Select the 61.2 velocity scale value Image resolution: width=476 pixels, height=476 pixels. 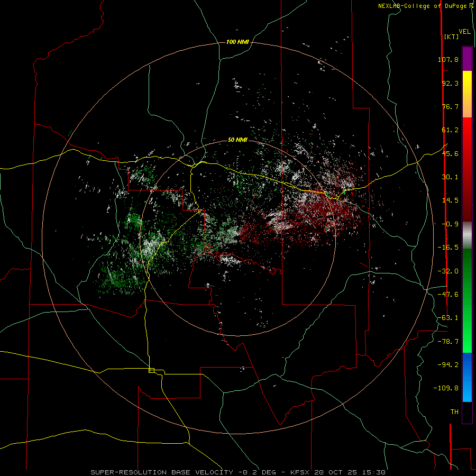(x=450, y=130)
